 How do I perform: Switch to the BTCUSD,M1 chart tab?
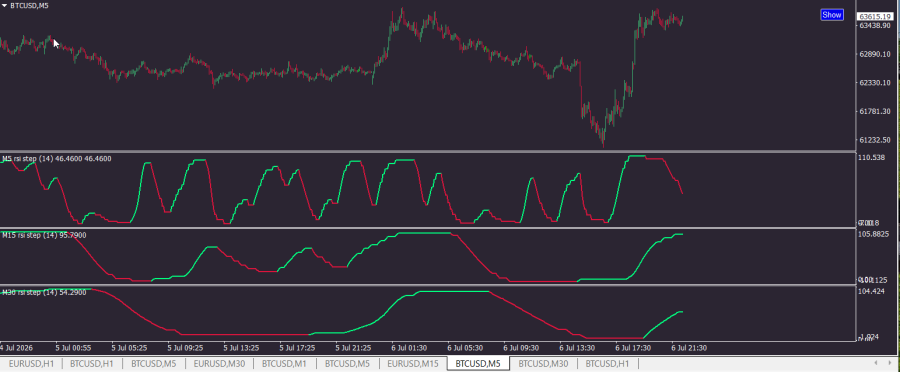284,363
